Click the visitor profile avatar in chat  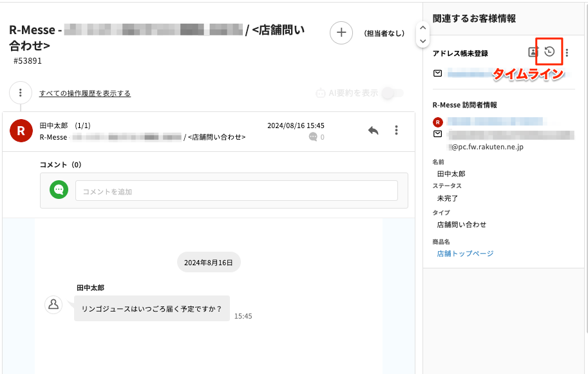pos(53,305)
